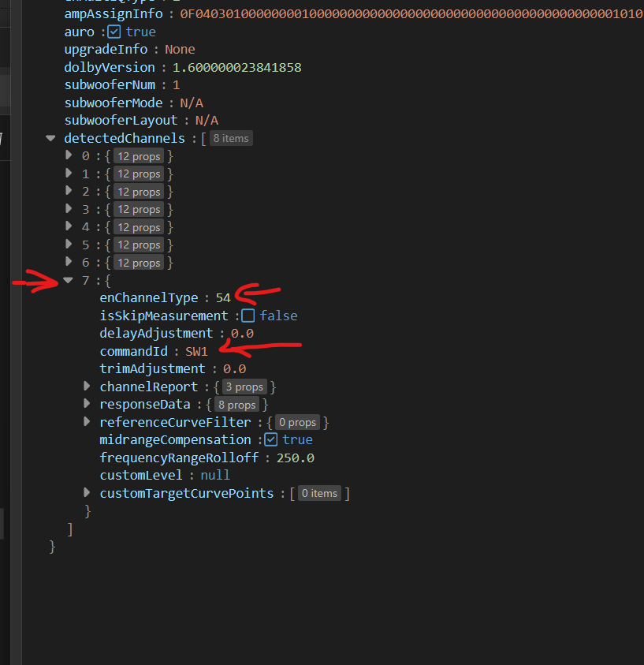Expand detectedChannels item 3
The height and width of the screenshot is (665, 644).
[x=69, y=209]
